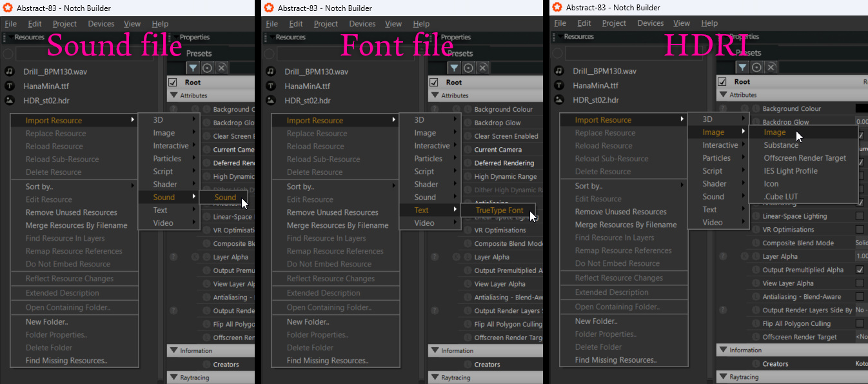This screenshot has width=868, height=384.
Task: Click Remove Unused Resources in Sound file window
Action: pyautogui.click(x=74, y=212)
